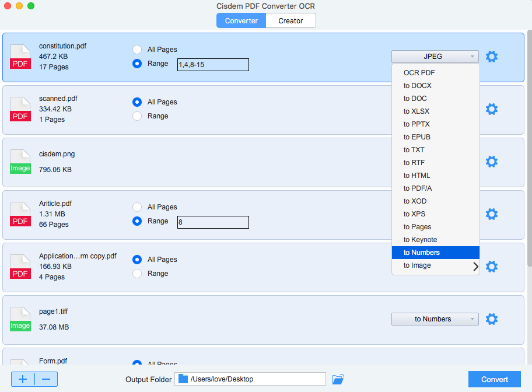Select OCR PDF in the format list
The height and width of the screenshot is (392, 532).
(435, 72)
